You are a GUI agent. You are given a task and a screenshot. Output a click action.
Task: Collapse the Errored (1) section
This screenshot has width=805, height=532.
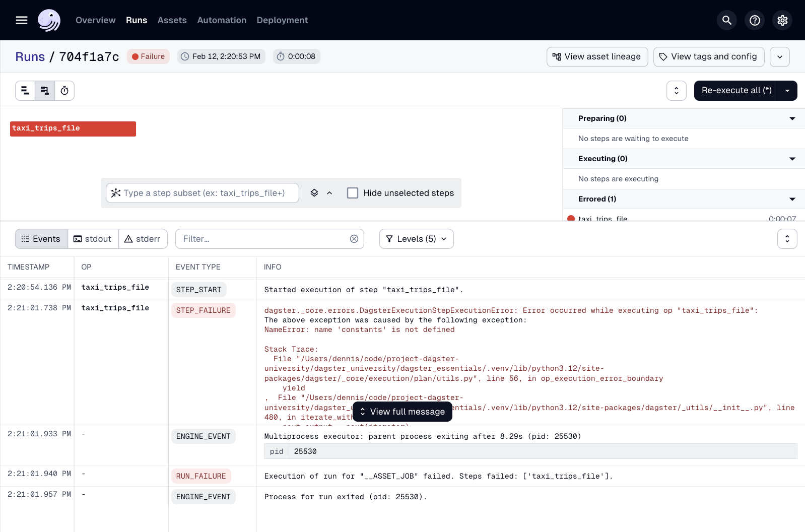coord(792,199)
